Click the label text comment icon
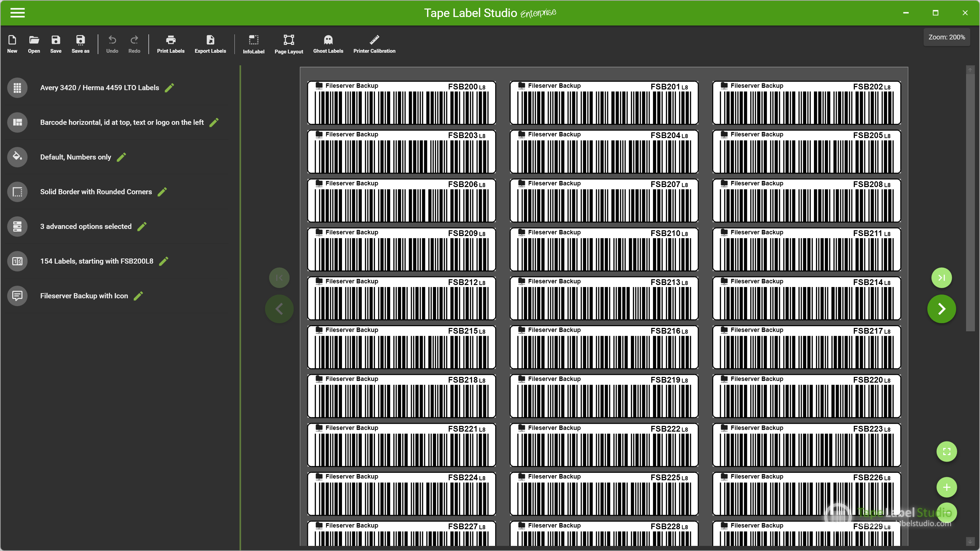Viewport: 980px width, 551px height. (x=17, y=296)
